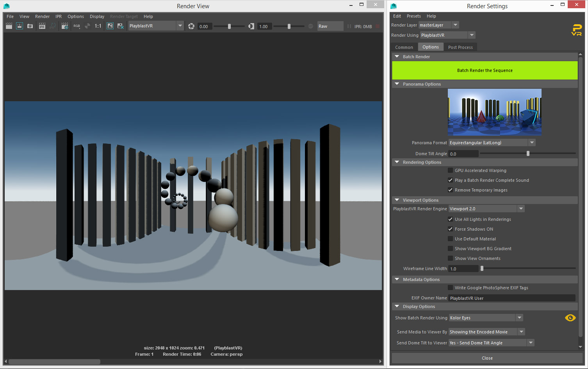
Task: Click the color management toggle icon
Action: 311,26
